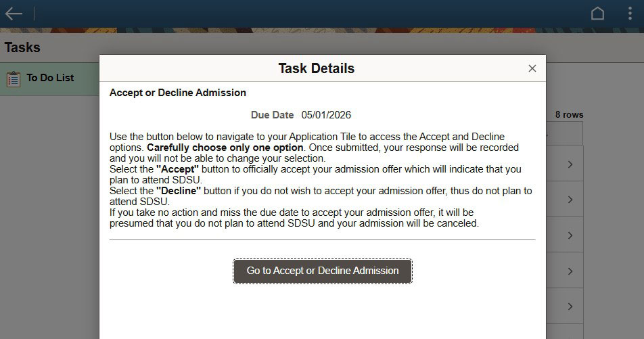This screenshot has height=339, width=644.
Task: Click the Accept or Decline Admission heading
Action: [178, 93]
